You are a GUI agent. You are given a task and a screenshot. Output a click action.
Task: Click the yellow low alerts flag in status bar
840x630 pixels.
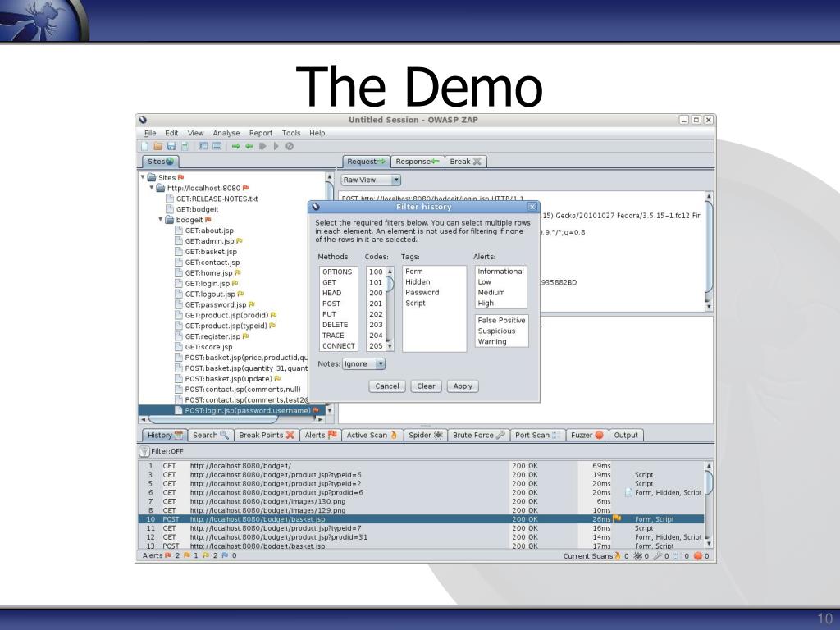[x=206, y=555]
